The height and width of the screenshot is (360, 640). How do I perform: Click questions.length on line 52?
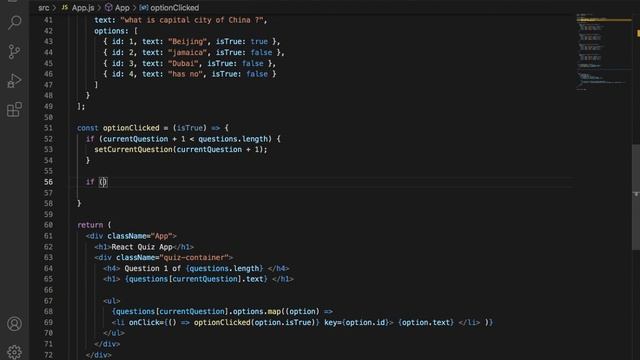pos(233,139)
